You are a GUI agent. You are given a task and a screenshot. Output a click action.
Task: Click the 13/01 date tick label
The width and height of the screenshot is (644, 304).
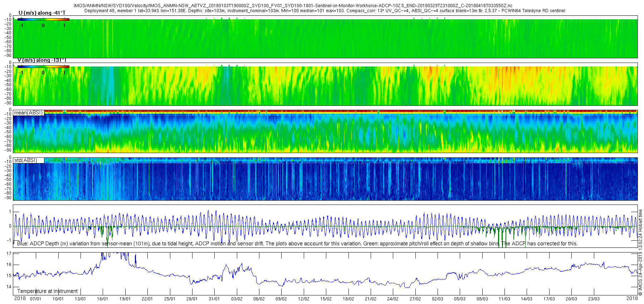pos(80,299)
